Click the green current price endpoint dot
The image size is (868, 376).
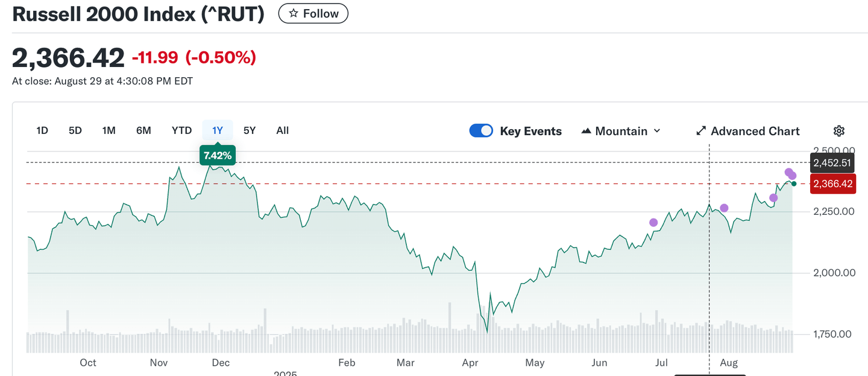794,183
